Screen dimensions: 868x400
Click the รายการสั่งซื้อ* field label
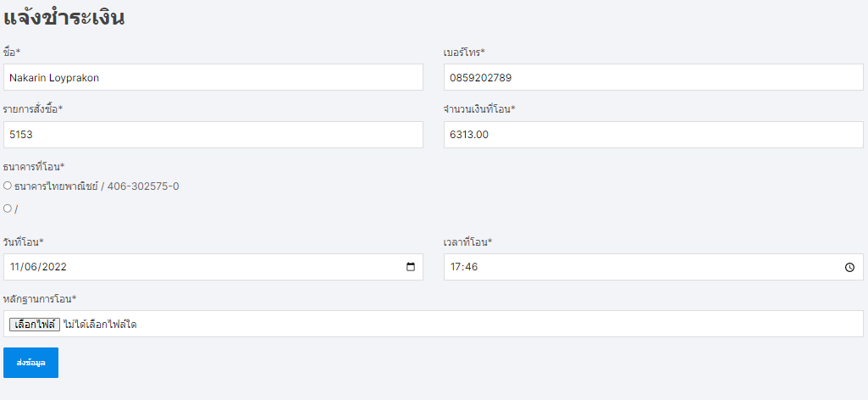pos(33,109)
